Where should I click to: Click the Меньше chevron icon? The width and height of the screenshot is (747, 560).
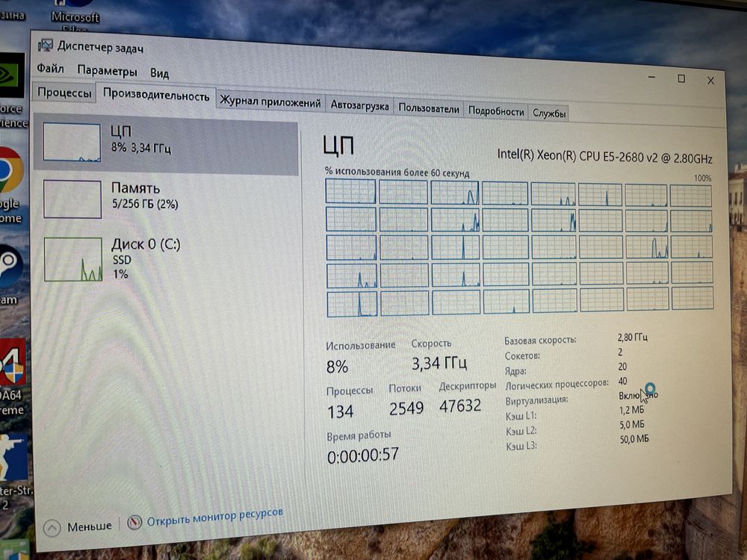(x=52, y=528)
